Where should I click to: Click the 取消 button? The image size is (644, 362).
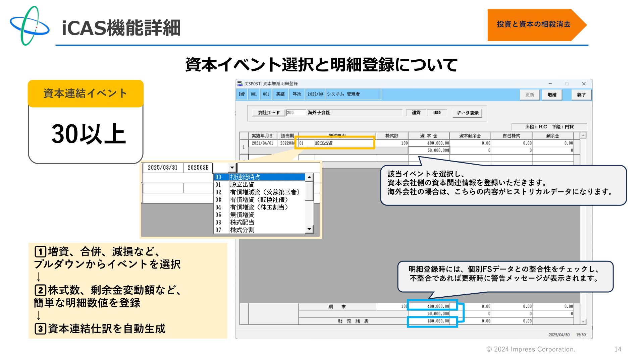click(552, 95)
